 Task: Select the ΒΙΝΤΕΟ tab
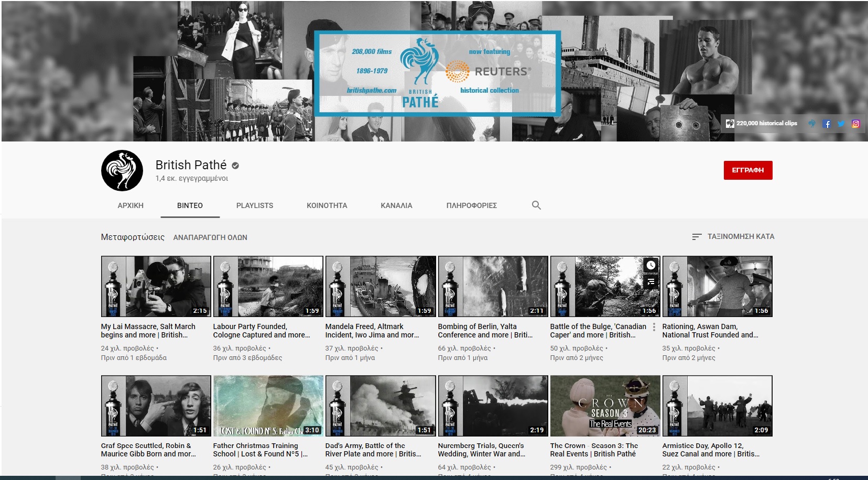pos(190,205)
